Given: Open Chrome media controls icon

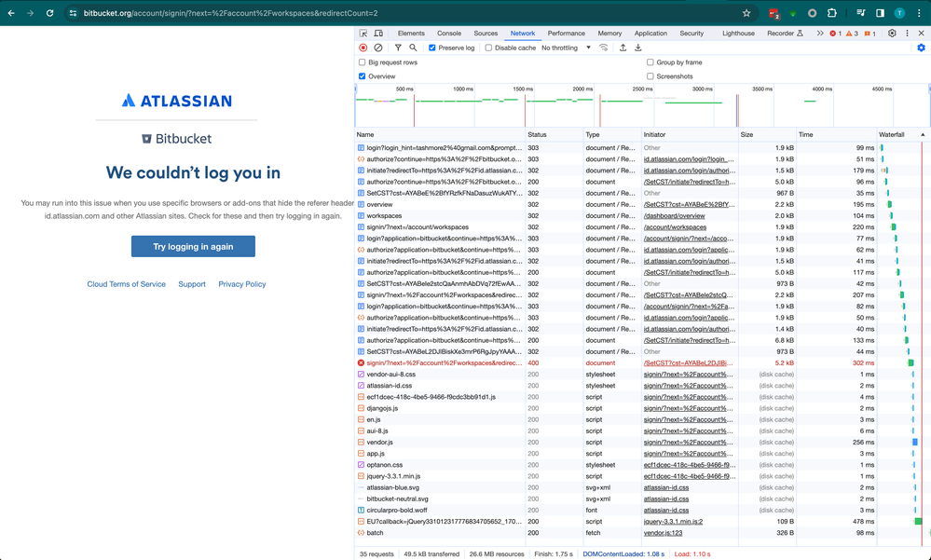Looking at the screenshot, I should point(860,13).
